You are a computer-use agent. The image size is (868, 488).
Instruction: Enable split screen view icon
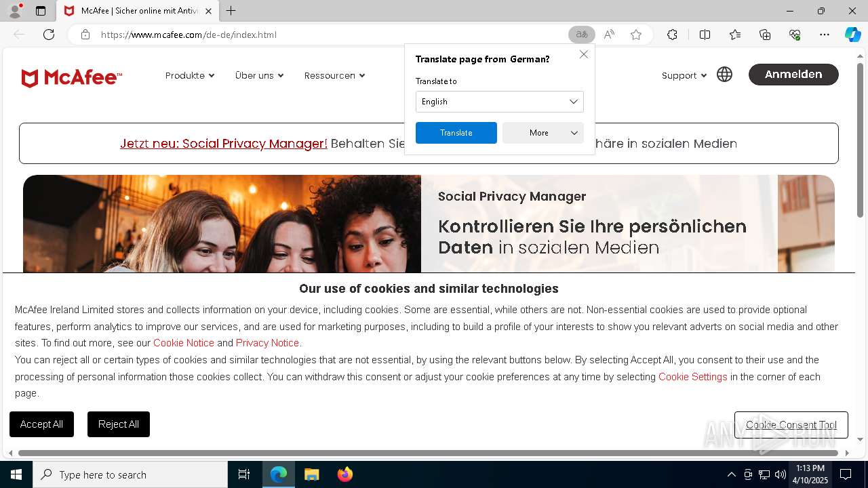705,35
